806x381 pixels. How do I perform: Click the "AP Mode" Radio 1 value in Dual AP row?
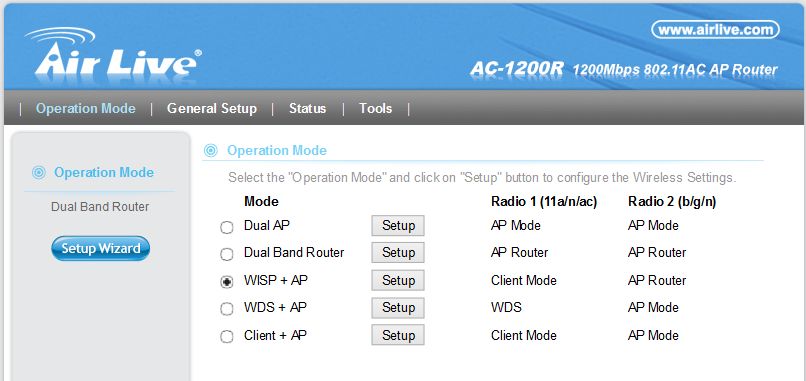pyautogui.click(x=516, y=225)
